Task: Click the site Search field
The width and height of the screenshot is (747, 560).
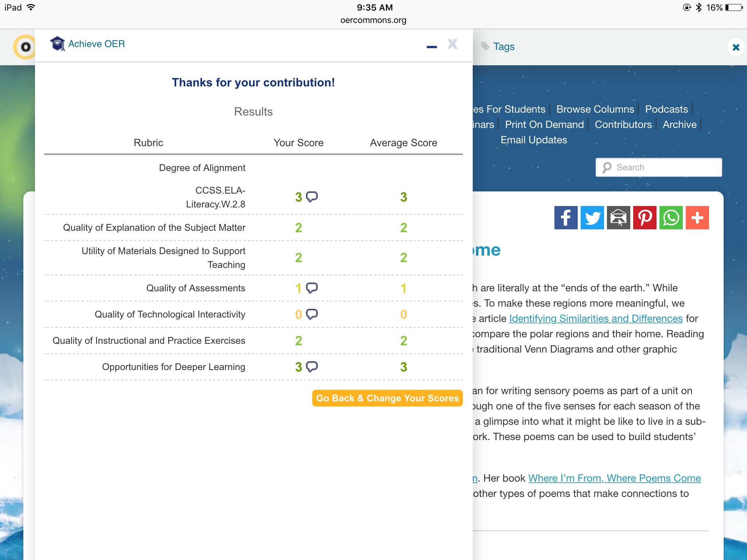Action: click(x=658, y=167)
